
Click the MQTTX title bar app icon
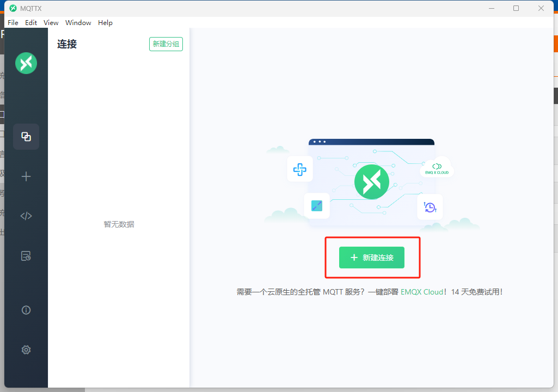(x=13, y=8)
